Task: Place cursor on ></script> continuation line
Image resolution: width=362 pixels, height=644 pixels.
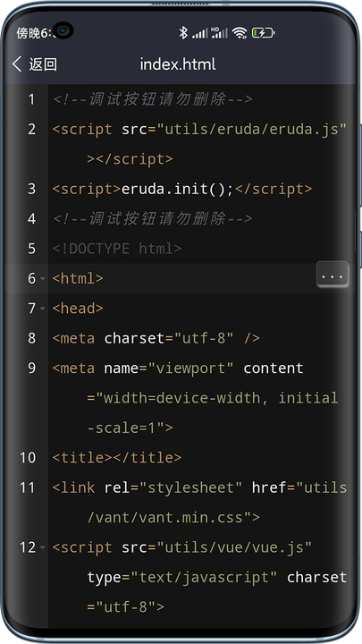Action: tap(130, 159)
